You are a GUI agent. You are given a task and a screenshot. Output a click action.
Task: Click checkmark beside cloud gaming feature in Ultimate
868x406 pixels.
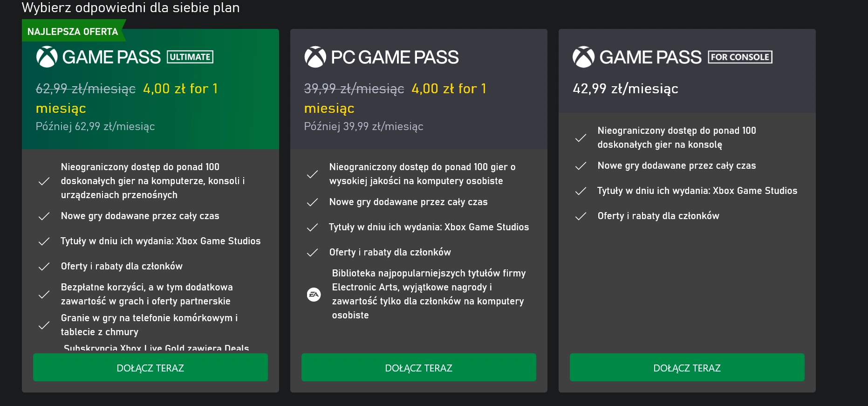point(44,325)
